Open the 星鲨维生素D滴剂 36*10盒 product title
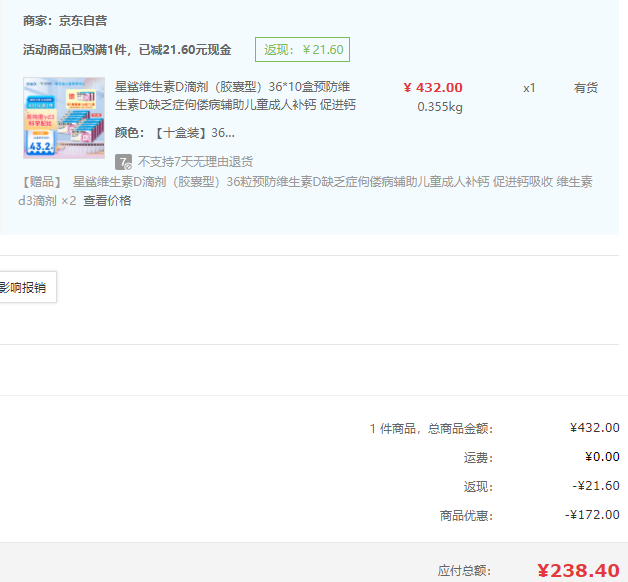Viewport: 628px width, 582px height. click(235, 96)
